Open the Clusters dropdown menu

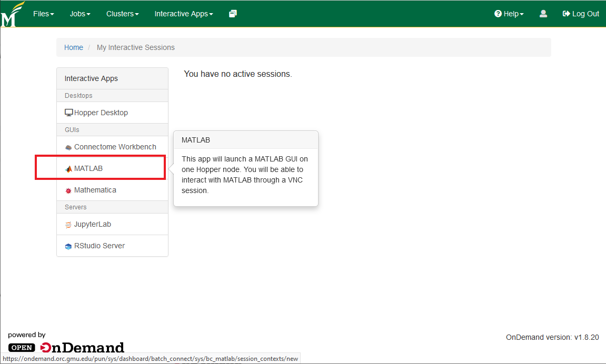point(122,14)
